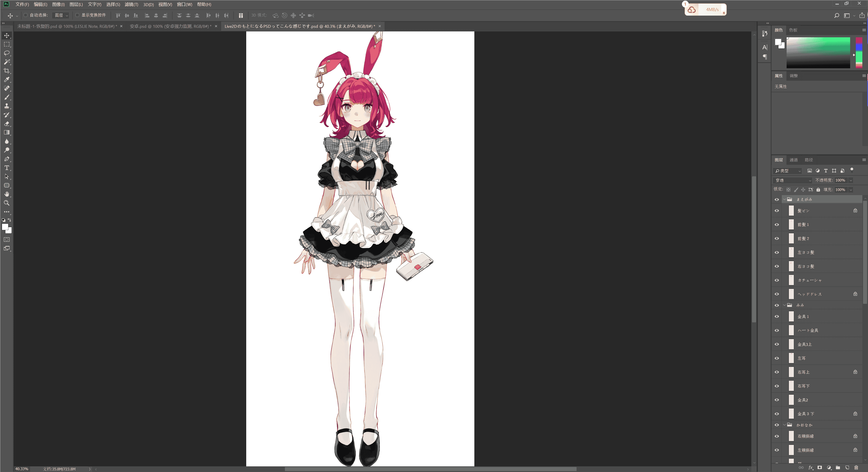
Task: Select the Eyedropper tool
Action: point(7,80)
